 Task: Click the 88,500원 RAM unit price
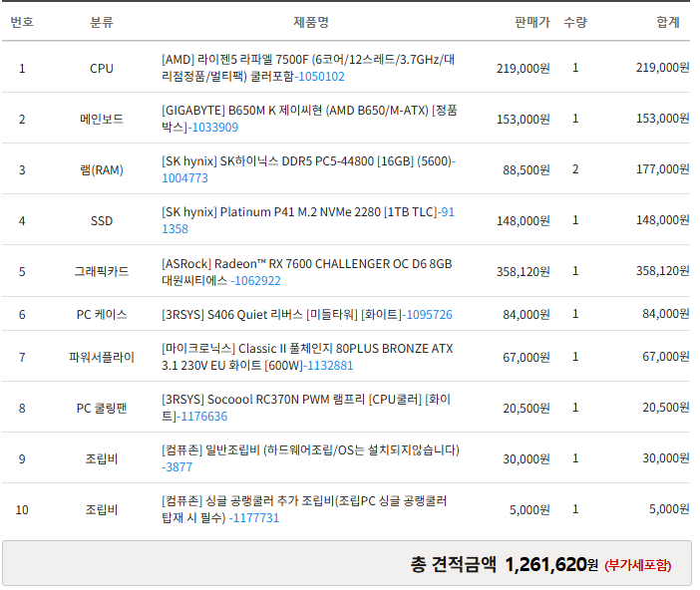526,170
